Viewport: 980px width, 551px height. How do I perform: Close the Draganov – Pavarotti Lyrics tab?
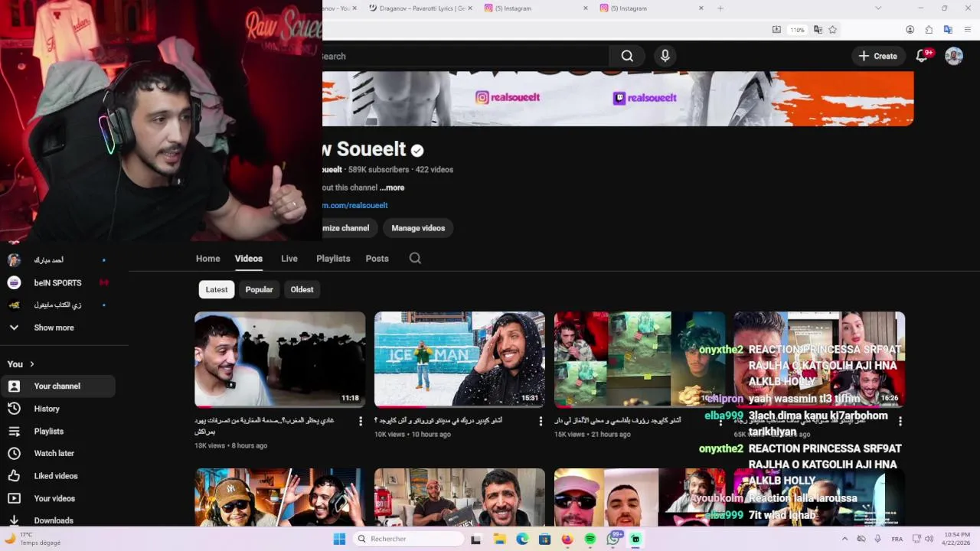469,8
